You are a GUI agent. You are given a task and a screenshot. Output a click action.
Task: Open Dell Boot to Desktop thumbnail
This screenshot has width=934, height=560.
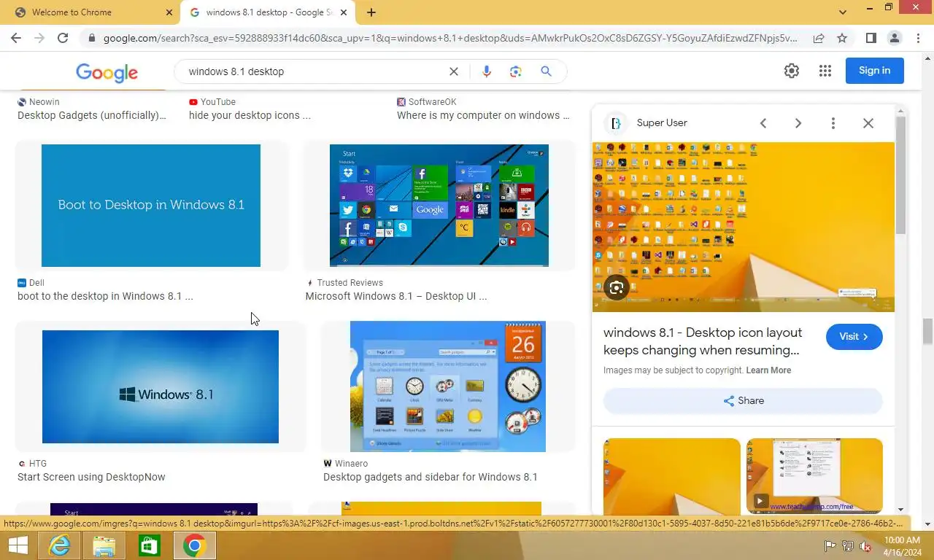pyautogui.click(x=151, y=206)
